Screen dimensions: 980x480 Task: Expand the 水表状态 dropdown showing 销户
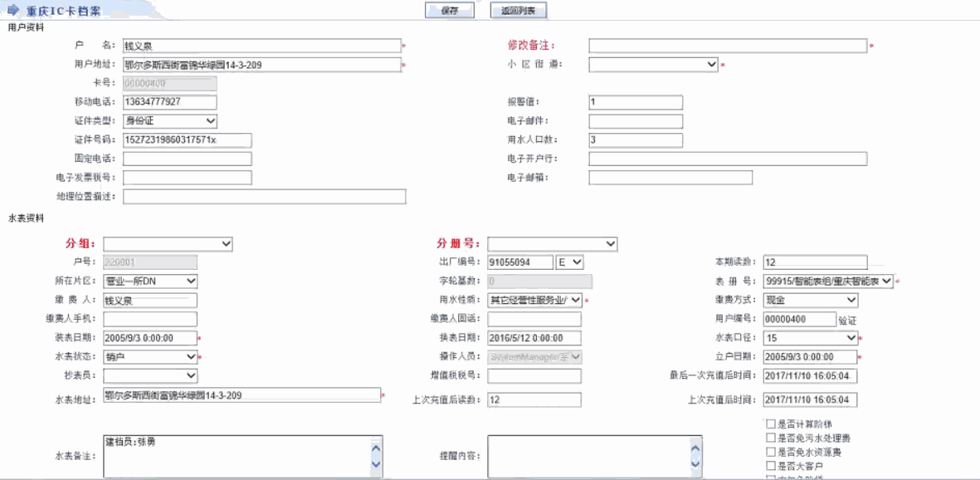coord(150,357)
